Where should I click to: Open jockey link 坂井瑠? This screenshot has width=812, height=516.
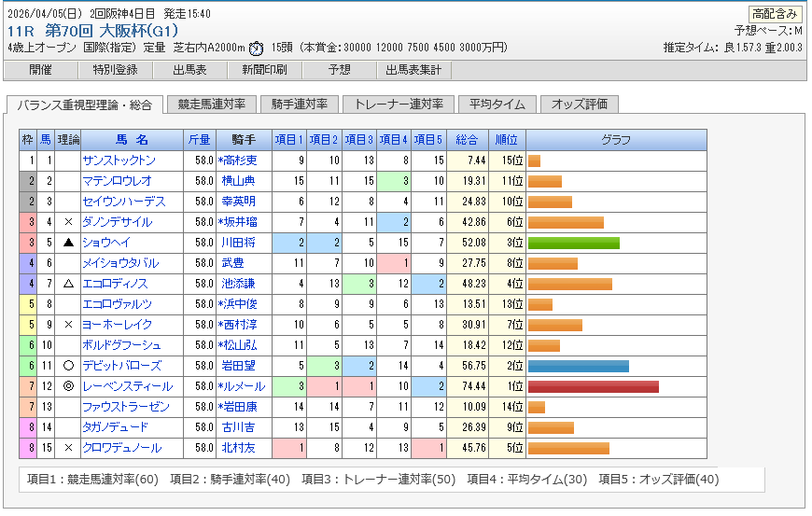(x=240, y=222)
